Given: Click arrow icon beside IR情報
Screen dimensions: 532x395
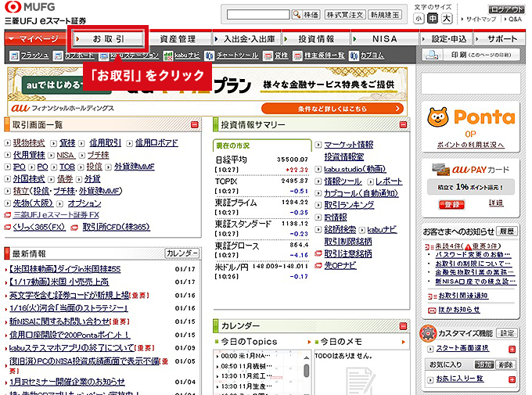Looking at the screenshot, I should (x=318, y=217).
